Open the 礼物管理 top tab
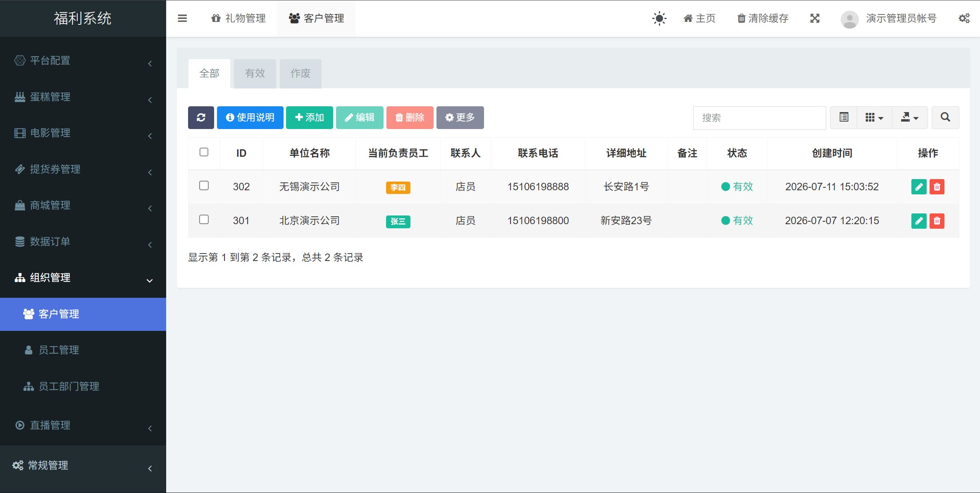This screenshot has height=493, width=980. coord(238,18)
